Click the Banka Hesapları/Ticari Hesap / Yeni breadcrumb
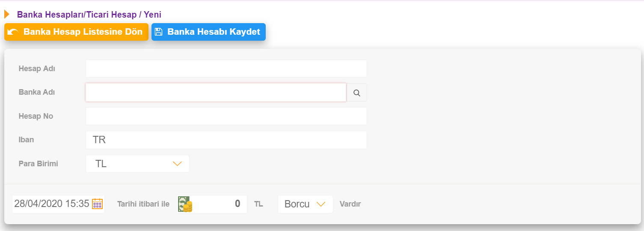 (89, 15)
